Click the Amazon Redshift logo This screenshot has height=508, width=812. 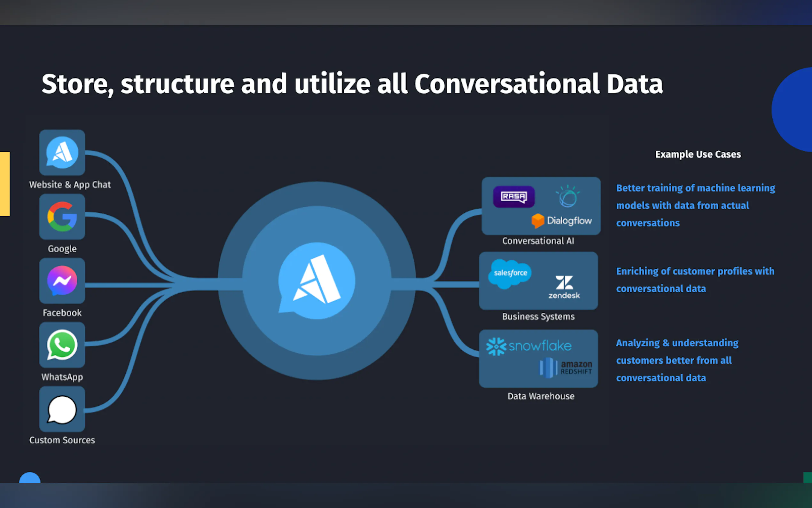tap(566, 368)
